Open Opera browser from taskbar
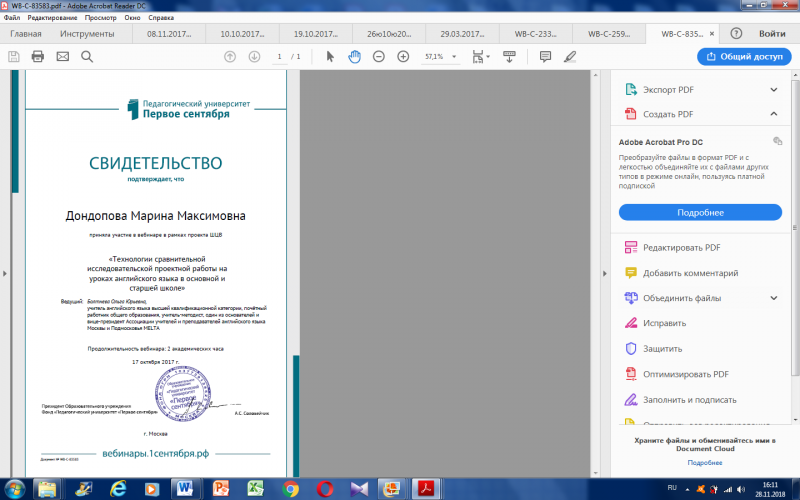 [x=324, y=489]
